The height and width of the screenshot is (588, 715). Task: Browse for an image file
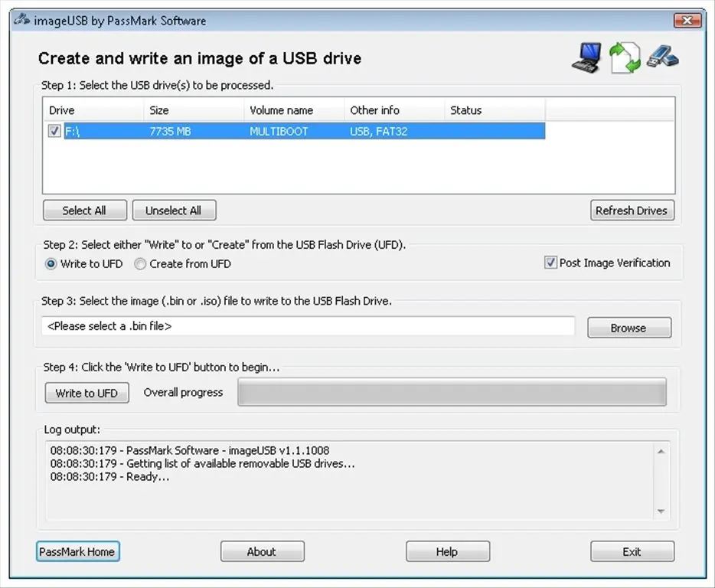click(629, 328)
